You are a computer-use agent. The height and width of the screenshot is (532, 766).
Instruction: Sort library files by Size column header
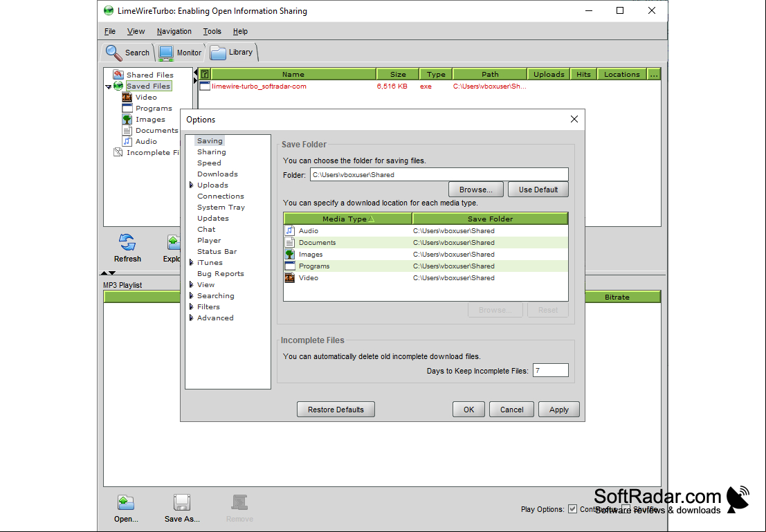(398, 74)
